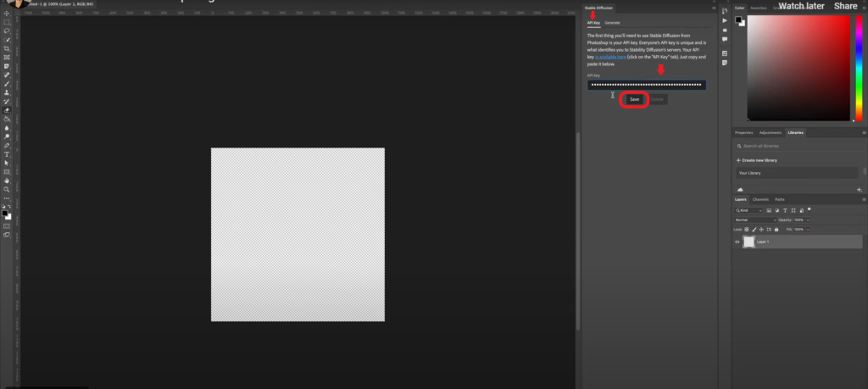
Task: Toggle type layer filter
Action: [785, 211]
